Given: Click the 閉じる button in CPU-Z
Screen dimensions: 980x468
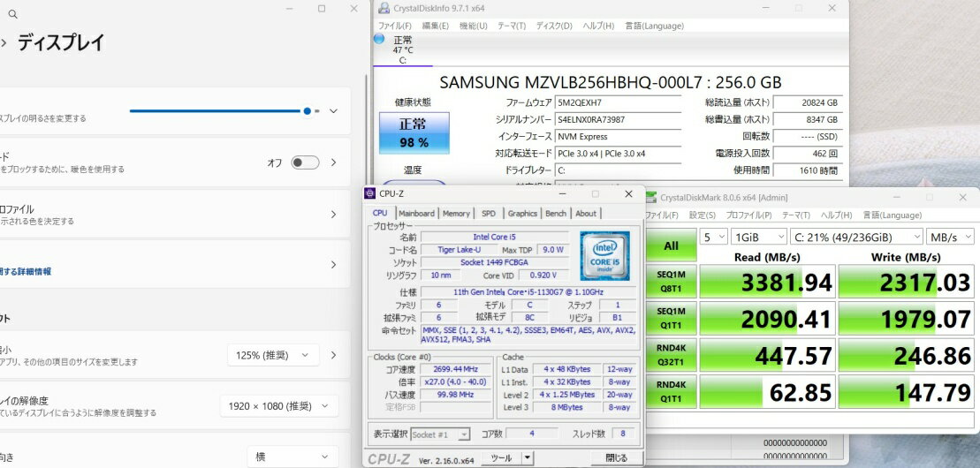Looking at the screenshot, I should (x=616, y=458).
